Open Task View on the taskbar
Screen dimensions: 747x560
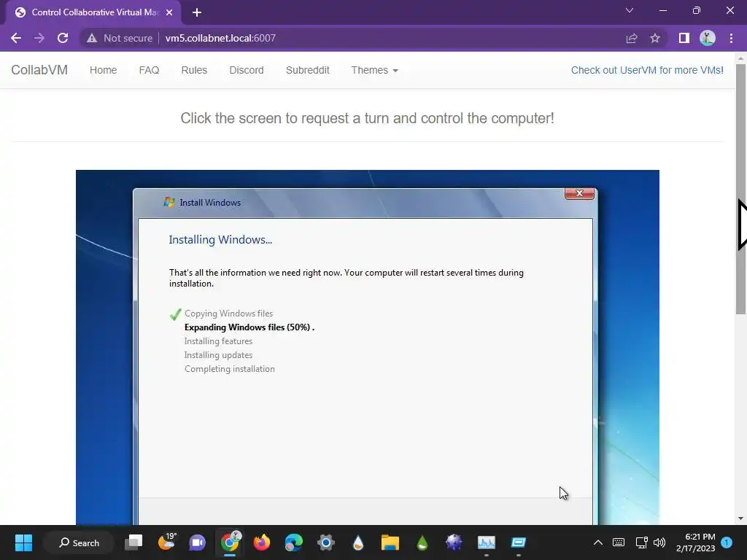point(133,542)
